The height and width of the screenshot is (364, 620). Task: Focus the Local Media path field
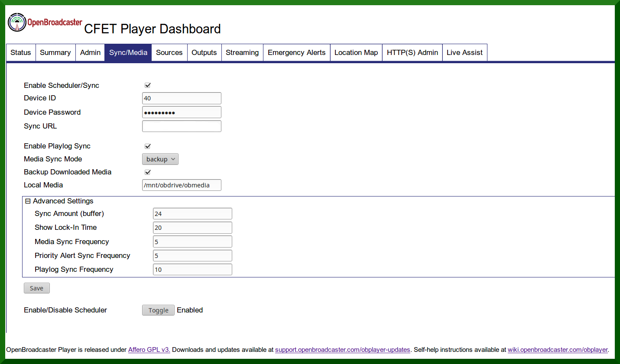coord(182,185)
